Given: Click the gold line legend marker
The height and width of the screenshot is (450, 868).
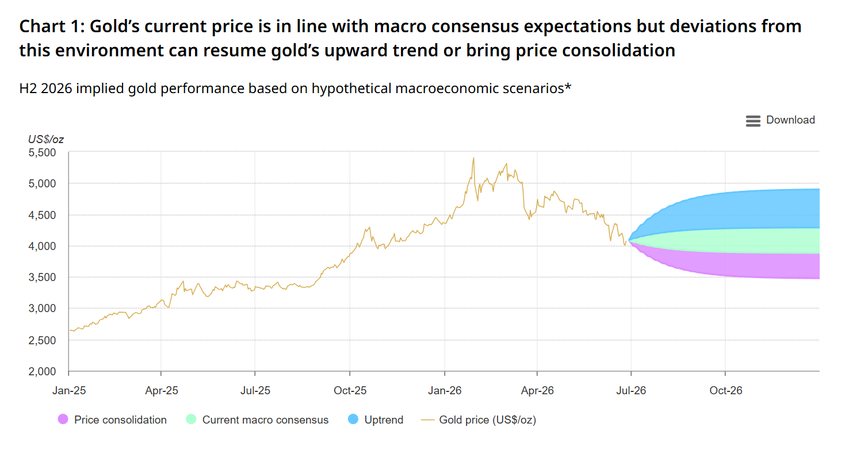Looking at the screenshot, I should point(427,420).
